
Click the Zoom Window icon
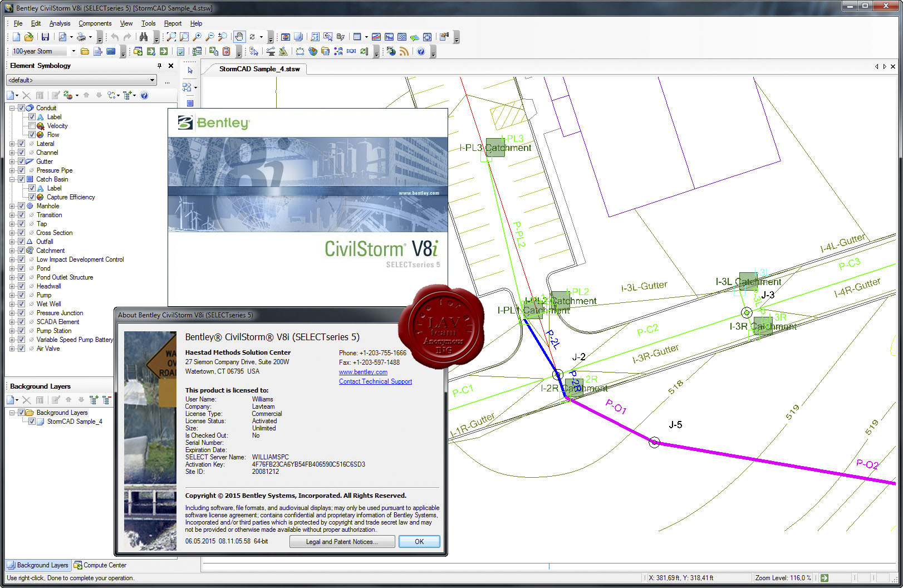pyautogui.click(x=184, y=37)
